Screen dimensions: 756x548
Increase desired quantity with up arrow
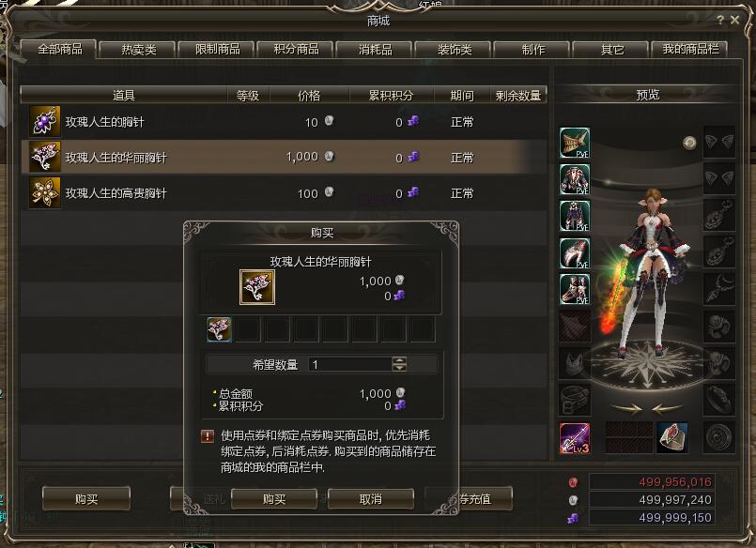pyautogui.click(x=399, y=360)
